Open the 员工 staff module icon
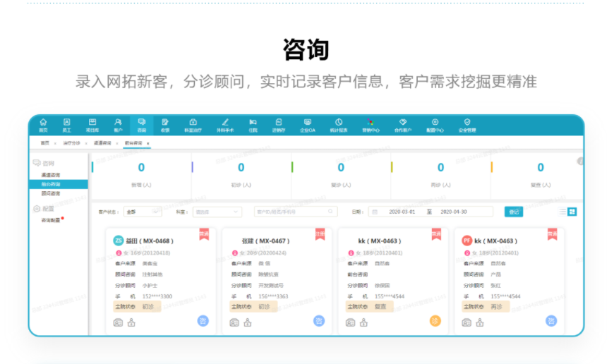The image size is (607, 364). 66,126
